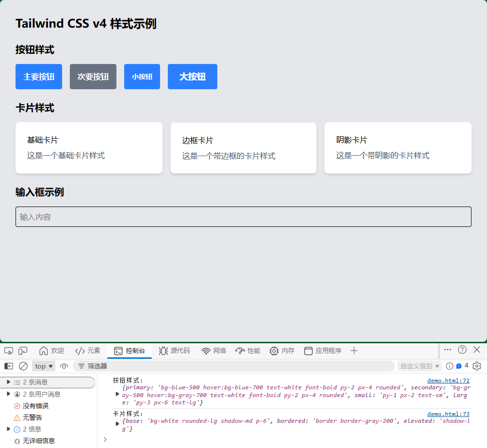Open DevTools help question mark icon
Screen dimensions: 487x448
point(462,350)
